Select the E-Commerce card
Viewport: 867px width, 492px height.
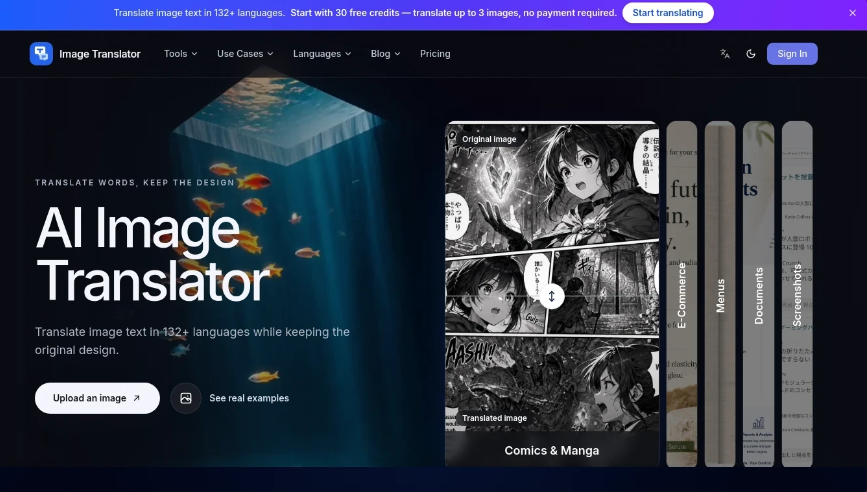tap(682, 294)
